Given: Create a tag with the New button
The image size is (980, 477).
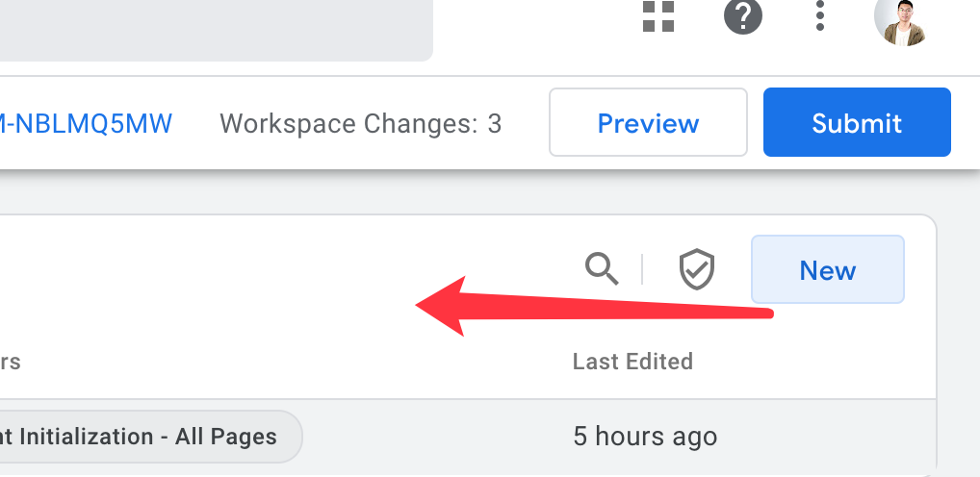Looking at the screenshot, I should [x=828, y=269].
